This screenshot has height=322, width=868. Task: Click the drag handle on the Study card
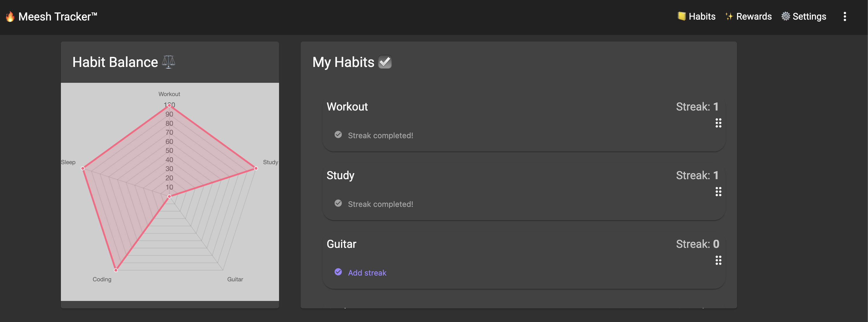718,192
